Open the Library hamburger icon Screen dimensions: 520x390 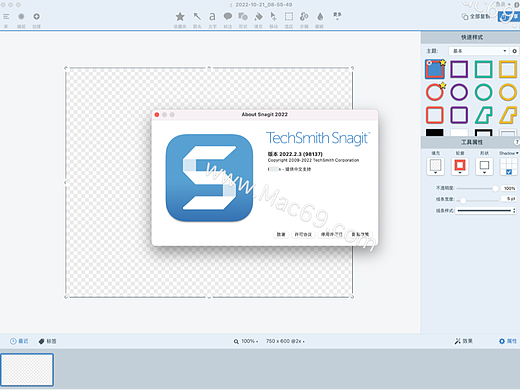6,16
